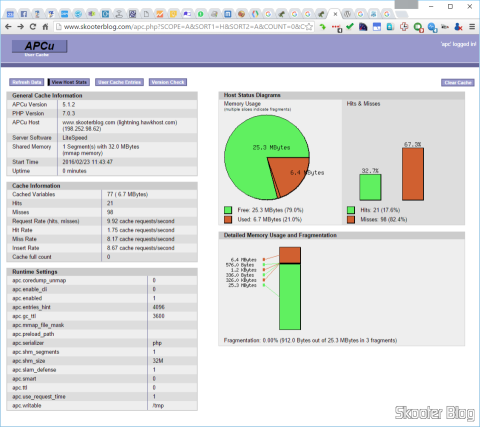
Task: Click the green checkmark extension icon
Action: tap(350, 26)
